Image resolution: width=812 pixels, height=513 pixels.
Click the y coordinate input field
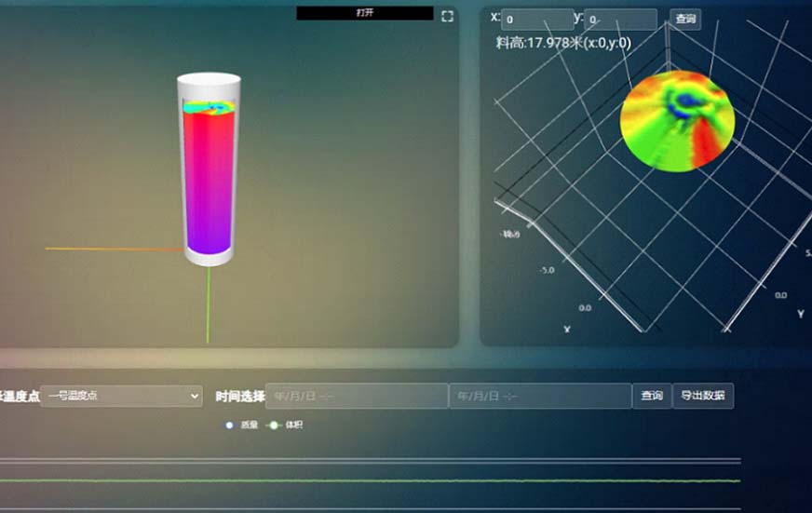[620, 19]
